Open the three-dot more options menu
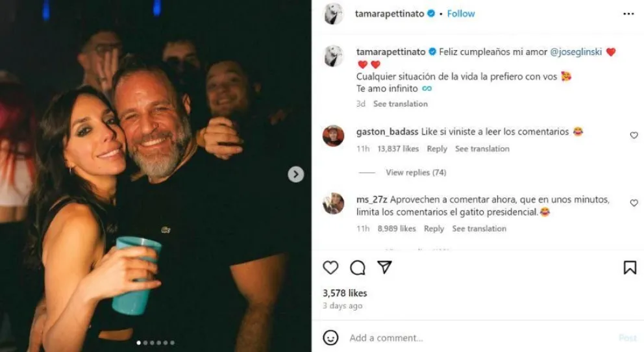Viewport: 644px width, 352px height. (x=628, y=14)
